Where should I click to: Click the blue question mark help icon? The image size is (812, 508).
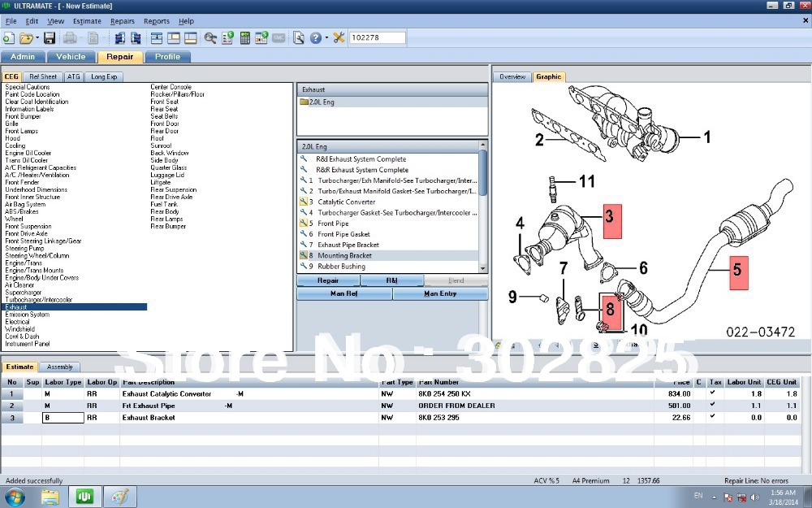click(315, 38)
